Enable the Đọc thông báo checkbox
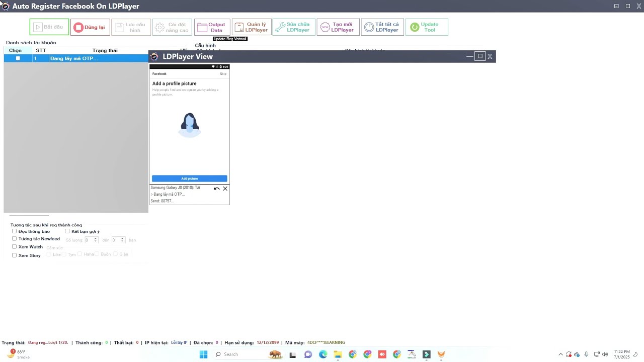This screenshot has width=644, height=362. pyautogui.click(x=15, y=231)
